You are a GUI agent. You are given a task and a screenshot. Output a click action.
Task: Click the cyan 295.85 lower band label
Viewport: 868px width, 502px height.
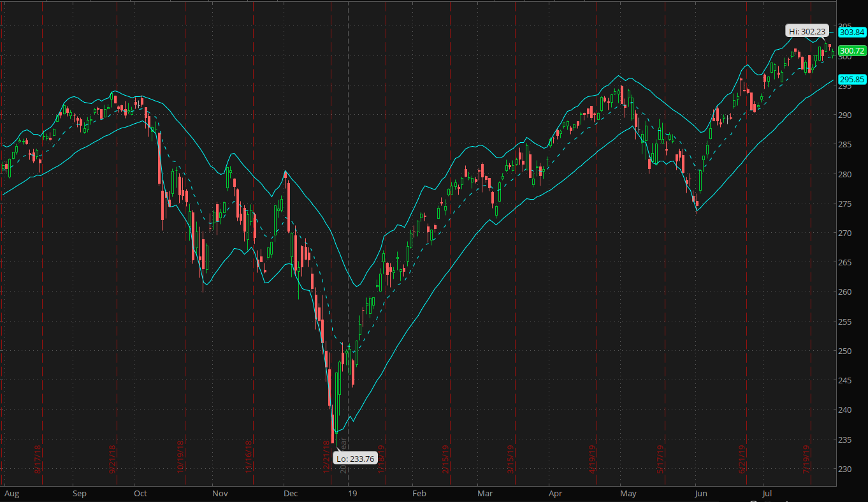tap(852, 80)
